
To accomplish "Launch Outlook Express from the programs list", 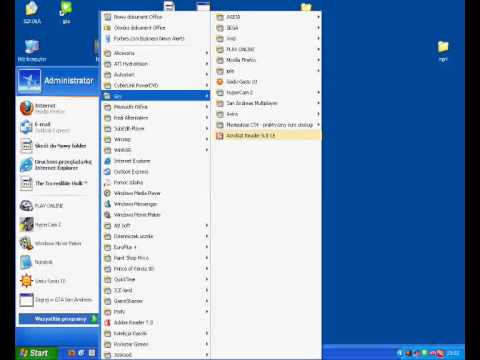I will click(x=156, y=172).
